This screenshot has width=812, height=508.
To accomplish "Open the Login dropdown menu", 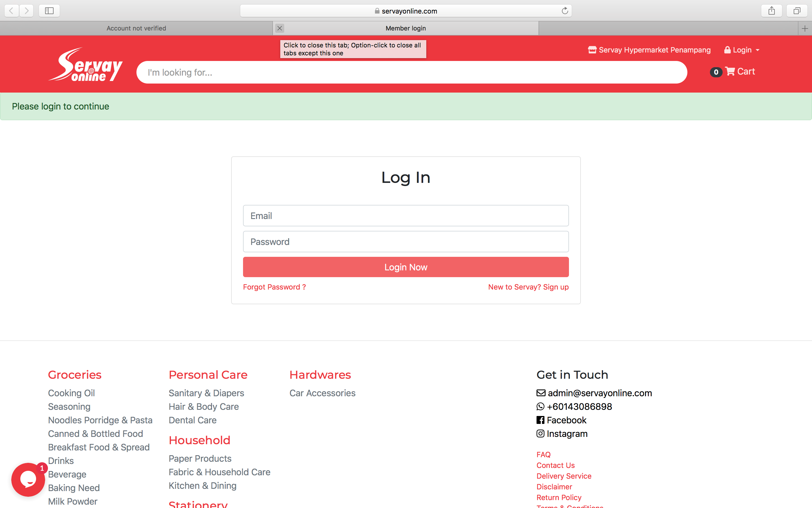I will point(742,50).
